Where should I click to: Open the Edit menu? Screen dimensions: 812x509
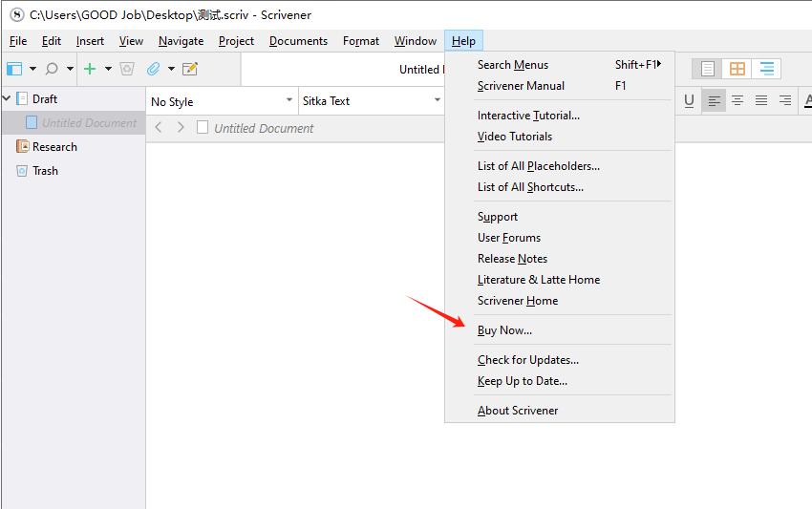pyautogui.click(x=52, y=41)
